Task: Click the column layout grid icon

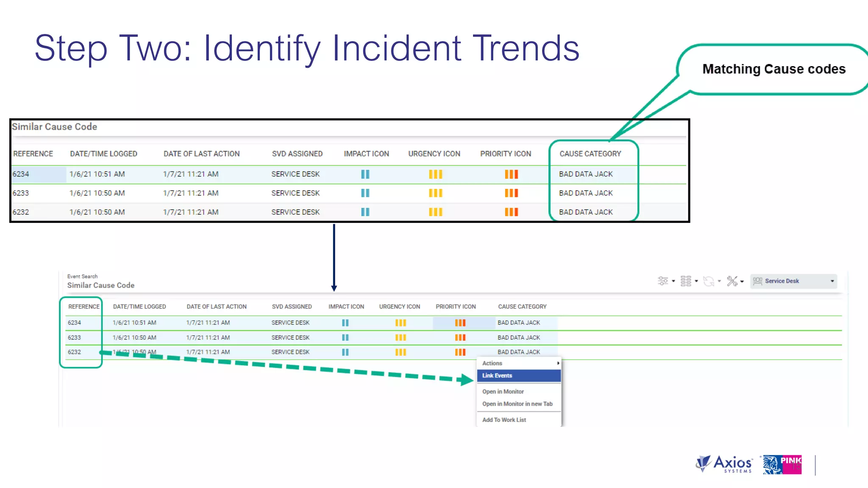Action: click(x=686, y=281)
